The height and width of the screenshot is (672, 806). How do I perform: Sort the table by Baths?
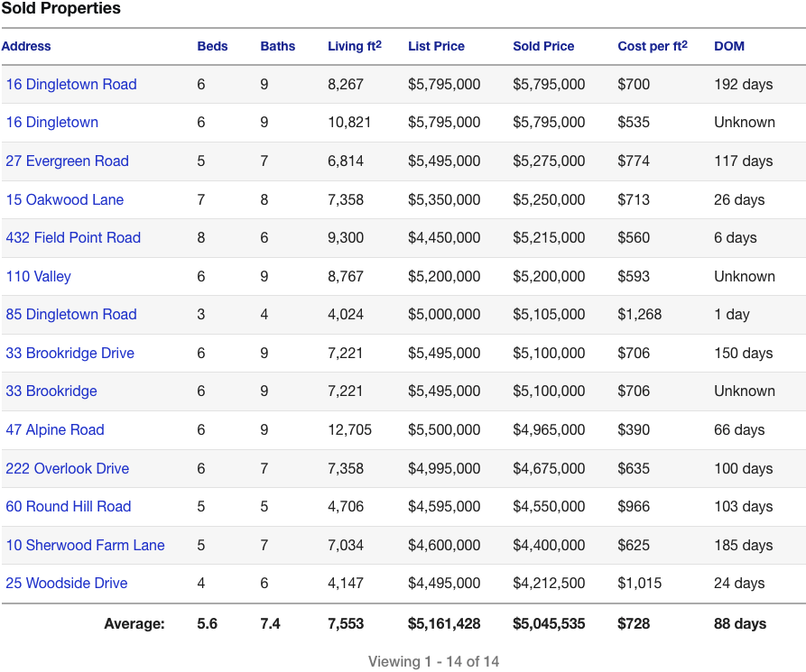277,46
